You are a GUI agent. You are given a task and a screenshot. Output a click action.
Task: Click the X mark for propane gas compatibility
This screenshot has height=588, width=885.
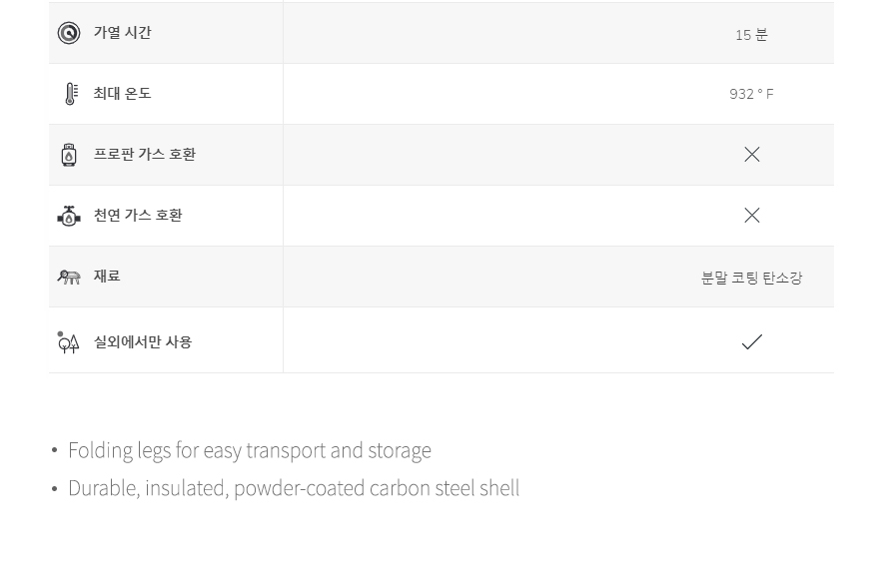click(x=752, y=155)
